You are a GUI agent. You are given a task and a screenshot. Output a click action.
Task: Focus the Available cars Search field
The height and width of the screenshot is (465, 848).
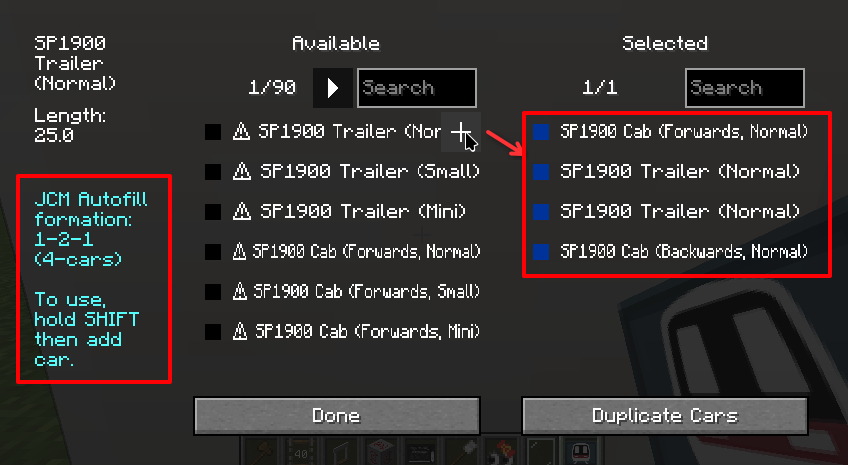[417, 88]
